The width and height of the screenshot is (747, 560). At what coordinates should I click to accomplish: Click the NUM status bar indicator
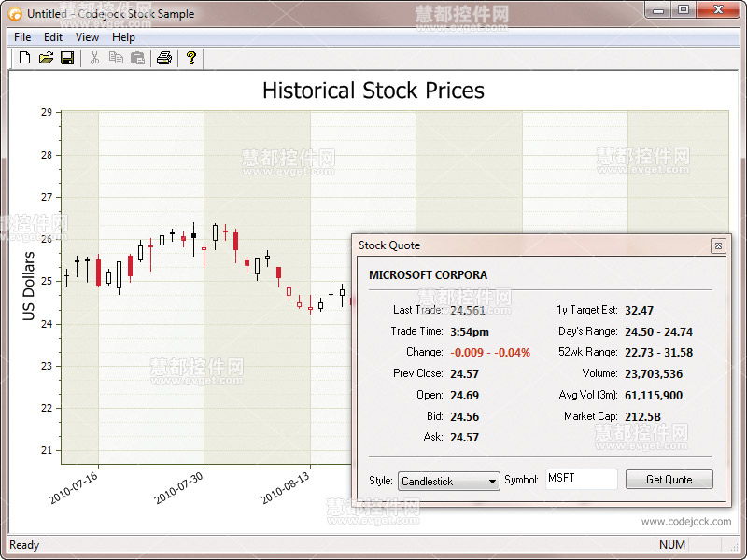(x=672, y=544)
